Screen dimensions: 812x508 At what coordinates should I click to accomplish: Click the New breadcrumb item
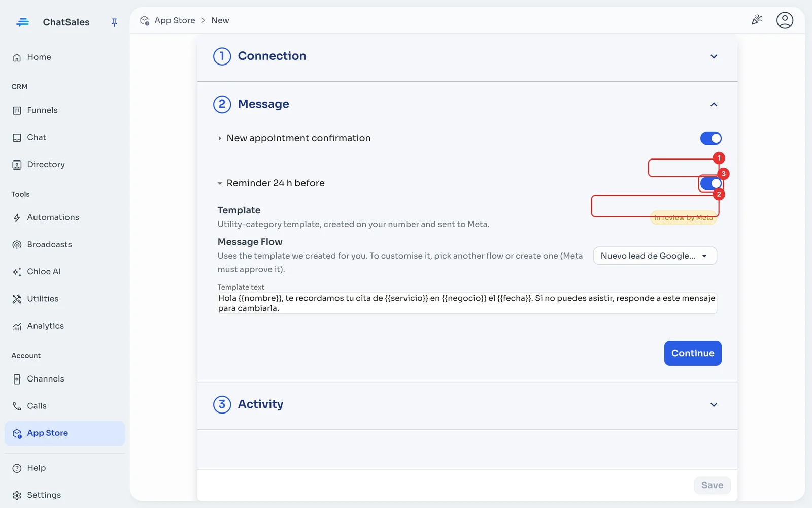point(220,20)
